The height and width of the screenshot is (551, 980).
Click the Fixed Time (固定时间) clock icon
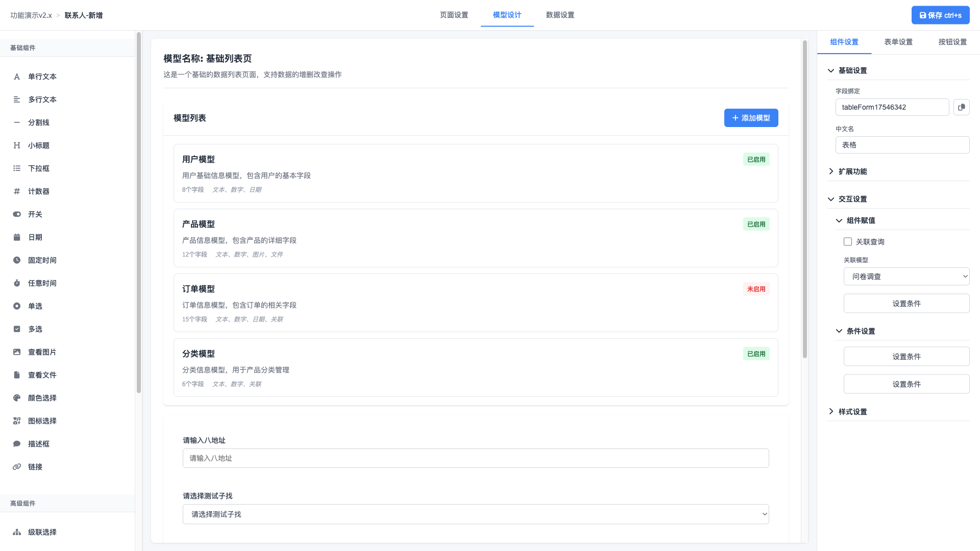[17, 260]
